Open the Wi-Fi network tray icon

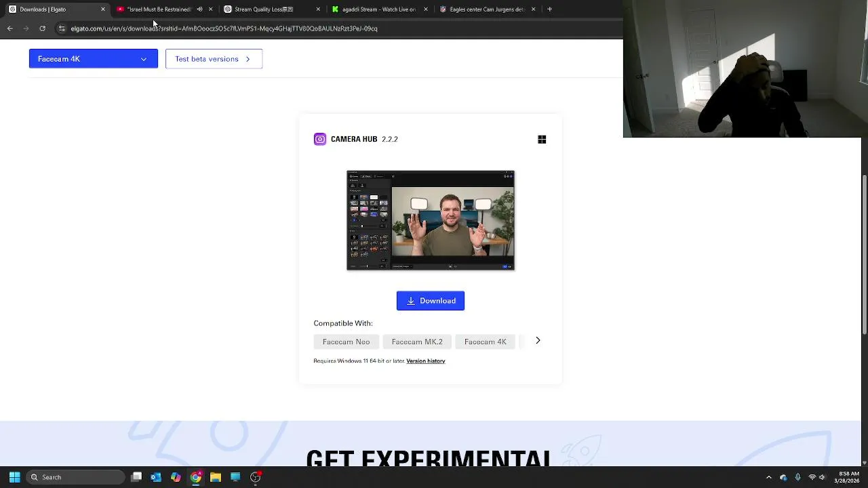(812, 477)
